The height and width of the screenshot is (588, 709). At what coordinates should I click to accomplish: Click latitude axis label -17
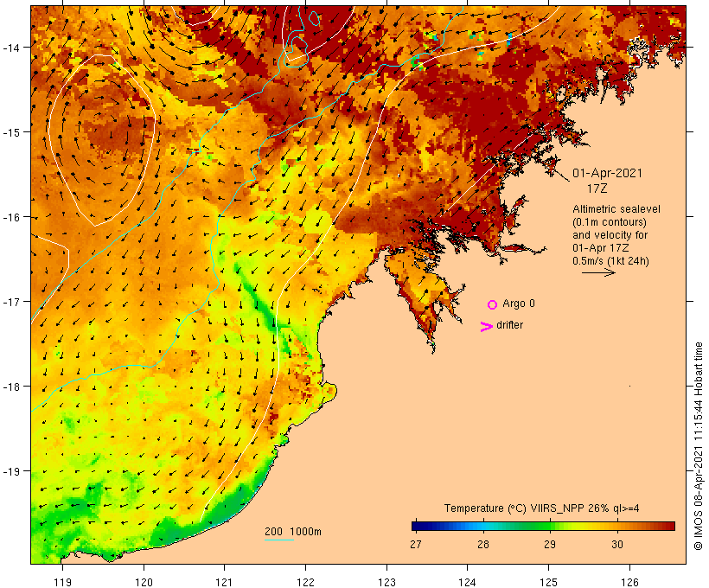coord(10,302)
